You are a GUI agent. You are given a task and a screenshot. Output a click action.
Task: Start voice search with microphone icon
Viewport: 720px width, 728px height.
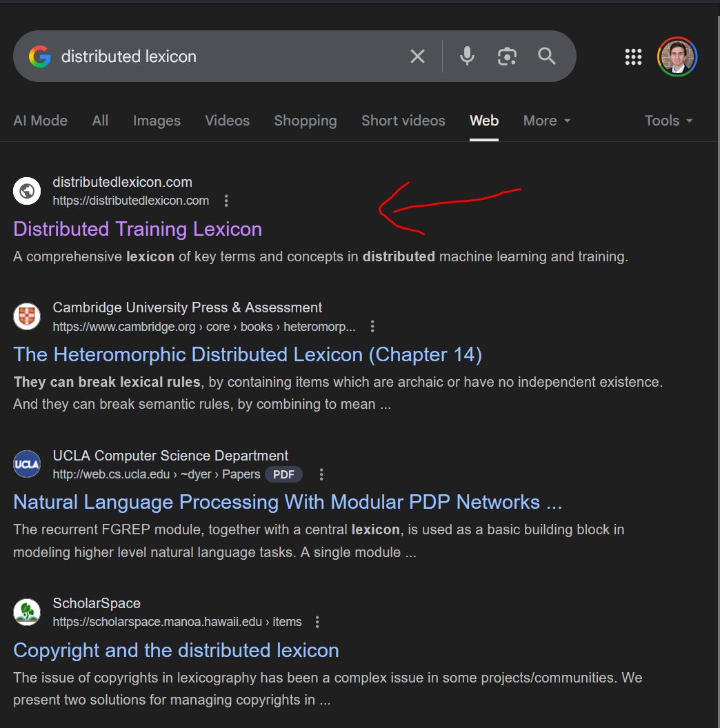click(467, 56)
